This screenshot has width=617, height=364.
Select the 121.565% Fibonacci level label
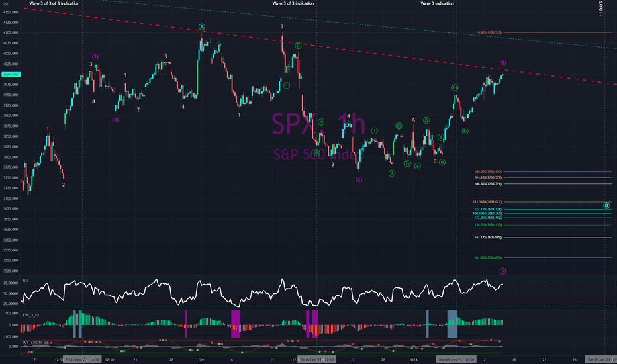coord(487,201)
